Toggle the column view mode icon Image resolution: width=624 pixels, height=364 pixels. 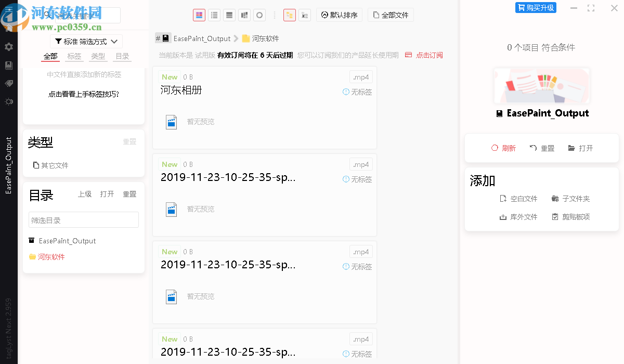pyautogui.click(x=244, y=15)
